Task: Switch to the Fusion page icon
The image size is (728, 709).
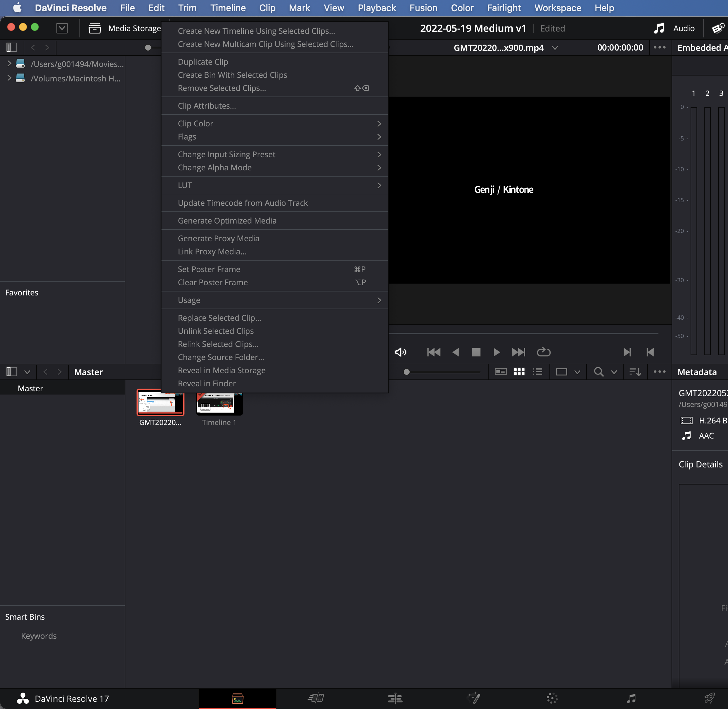Action: click(x=474, y=698)
